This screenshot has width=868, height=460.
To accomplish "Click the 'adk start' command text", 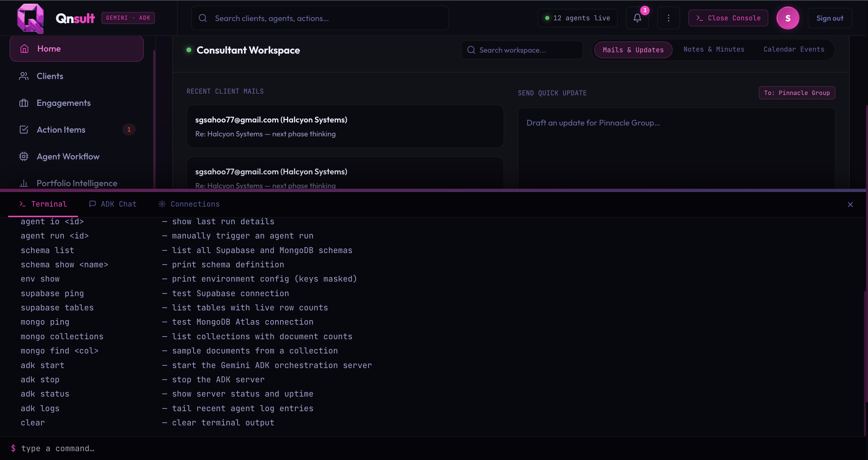I will pyautogui.click(x=42, y=365).
